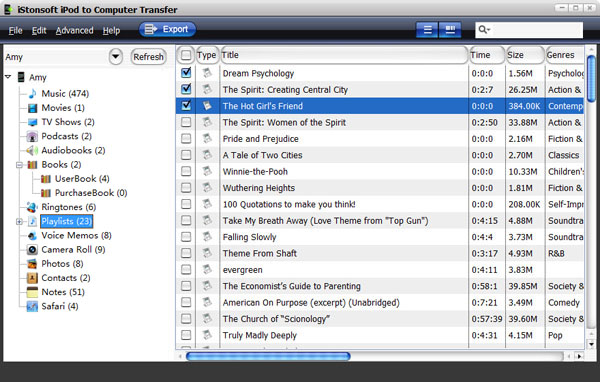Click the Playlists note icon
Image resolution: width=600 pixels, height=382 pixels.
tap(33, 221)
